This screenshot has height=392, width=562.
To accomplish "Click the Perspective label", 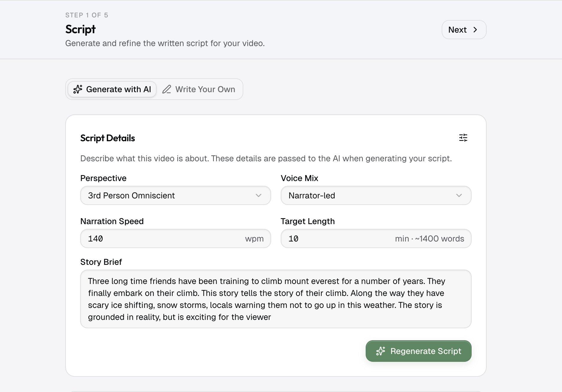I will 103,178.
